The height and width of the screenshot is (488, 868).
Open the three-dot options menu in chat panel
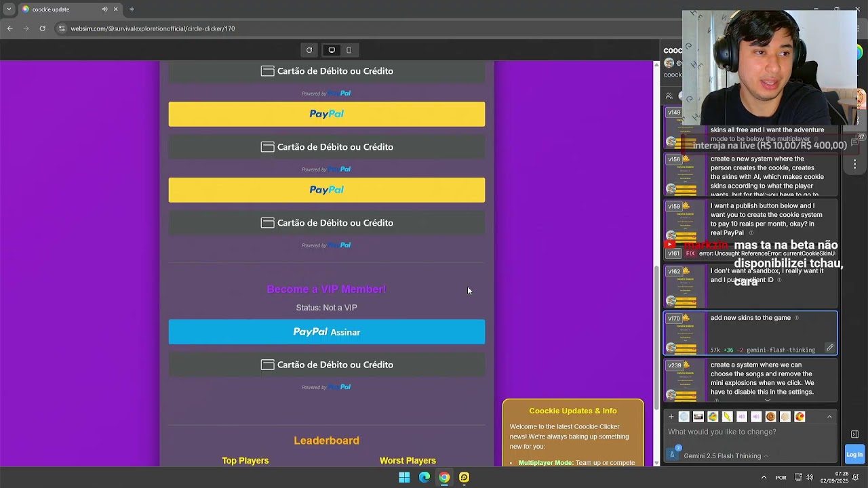[854, 165]
